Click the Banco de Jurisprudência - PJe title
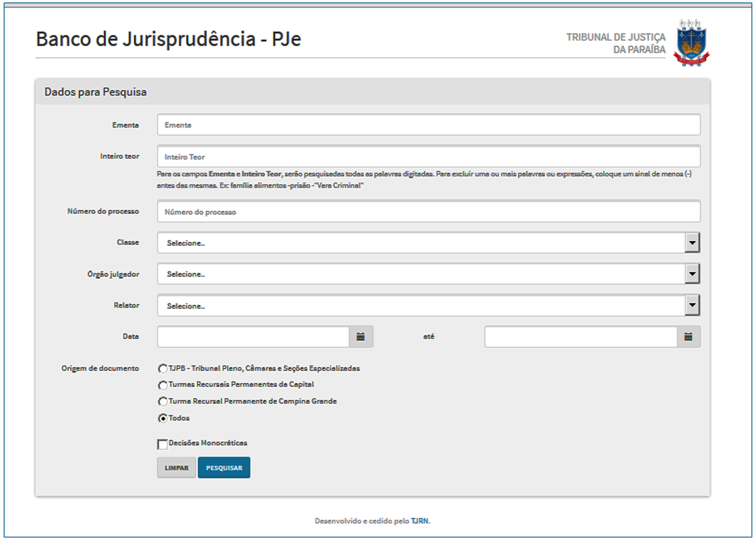Image resolution: width=756 pixels, height=540 pixels. tap(168, 39)
